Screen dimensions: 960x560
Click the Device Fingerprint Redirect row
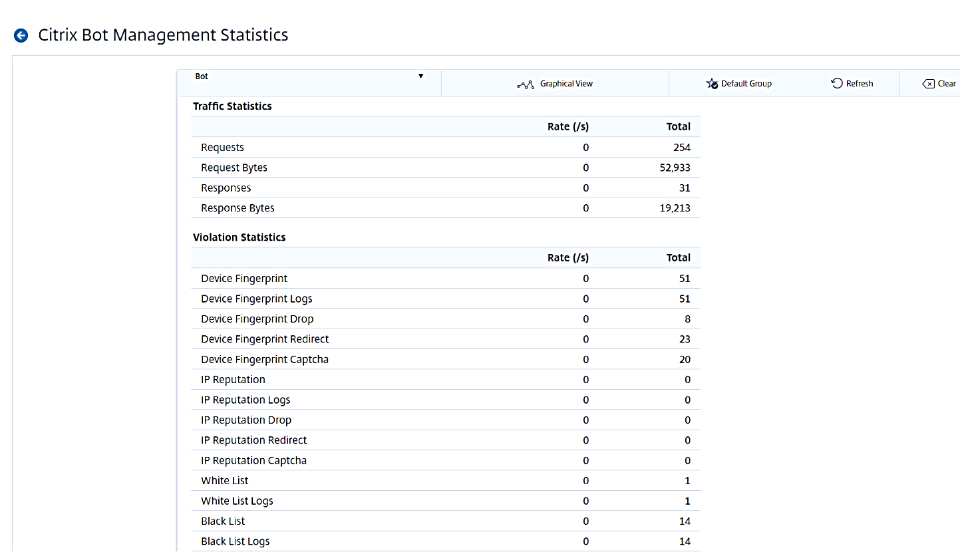265,339
